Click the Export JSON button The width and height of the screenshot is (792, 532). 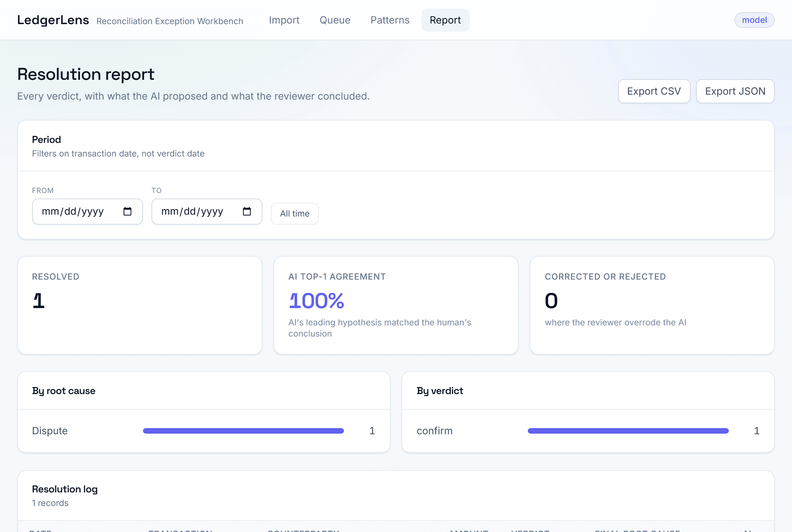(x=735, y=91)
